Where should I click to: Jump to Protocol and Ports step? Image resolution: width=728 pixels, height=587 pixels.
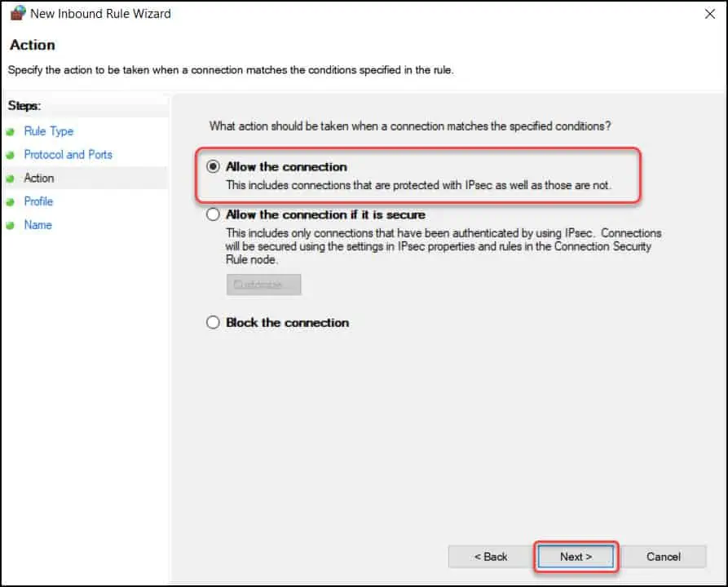(68, 155)
